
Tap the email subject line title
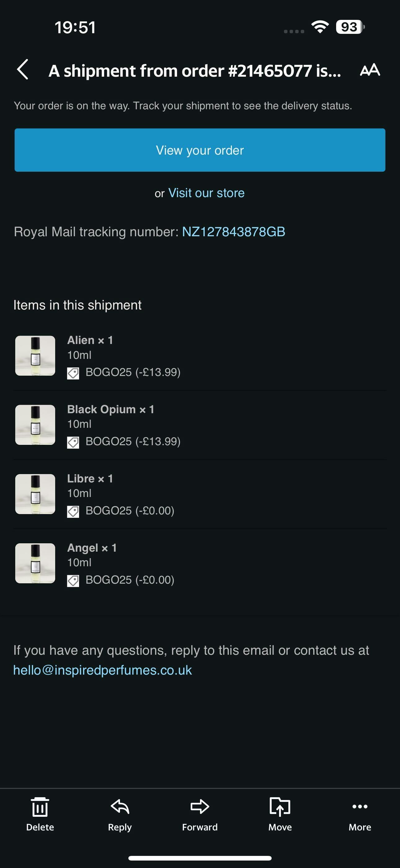point(195,71)
